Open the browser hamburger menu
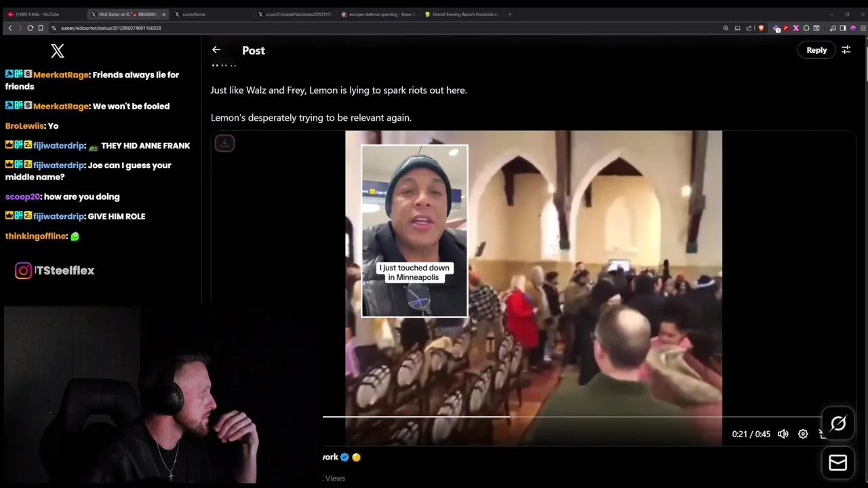 863,28
